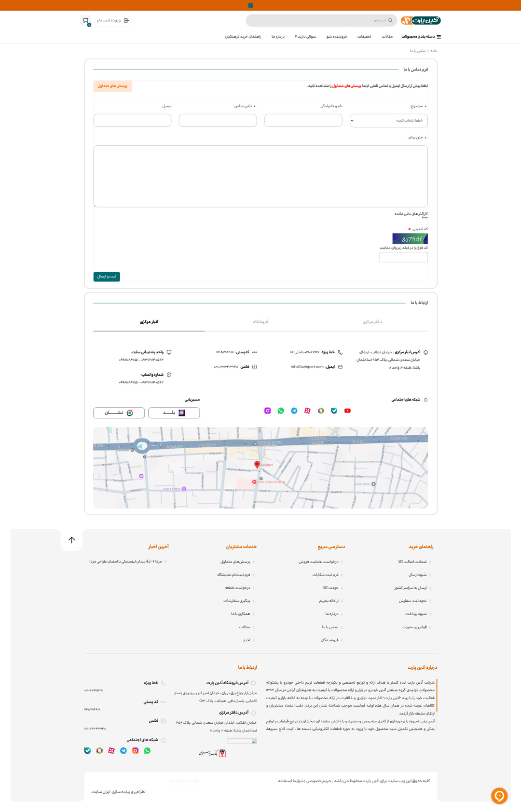The width and height of the screenshot is (521, 812).
Task: Open the orange chat support bubble
Action: [499, 795]
